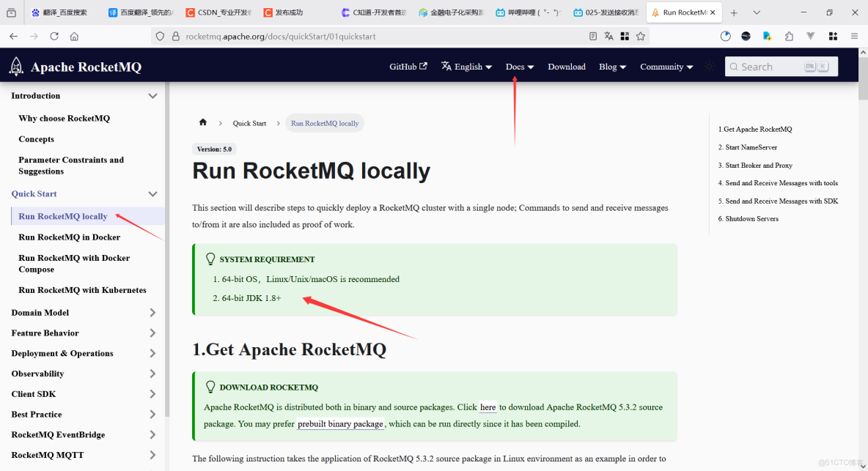Open the Extensions puzzle piece icon

pos(788,35)
